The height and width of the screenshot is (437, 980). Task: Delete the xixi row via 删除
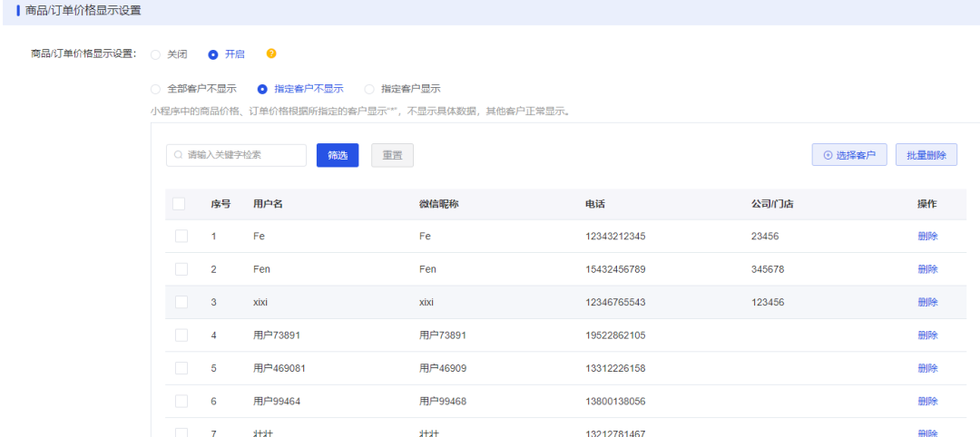927,302
